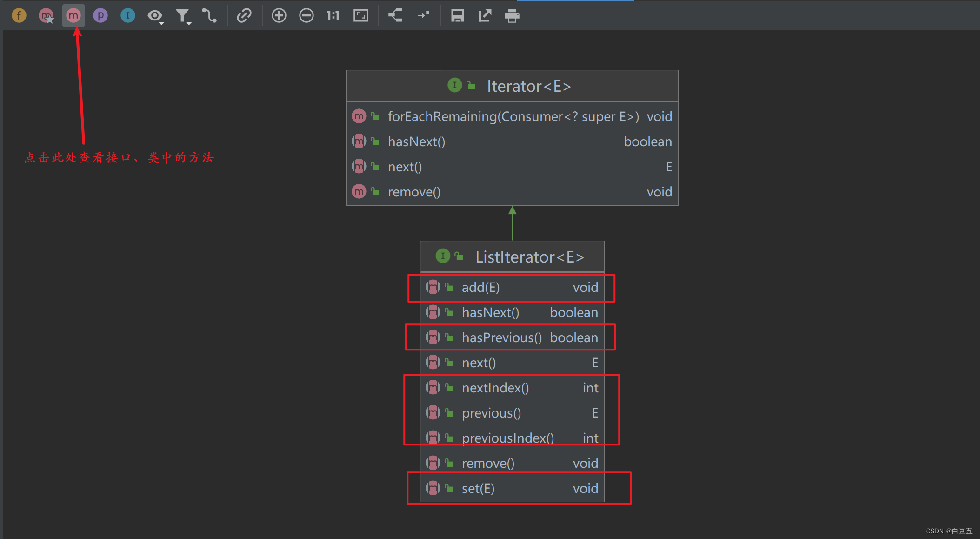The width and height of the screenshot is (980, 539).
Task: Click the fit content icon
Action: (361, 16)
